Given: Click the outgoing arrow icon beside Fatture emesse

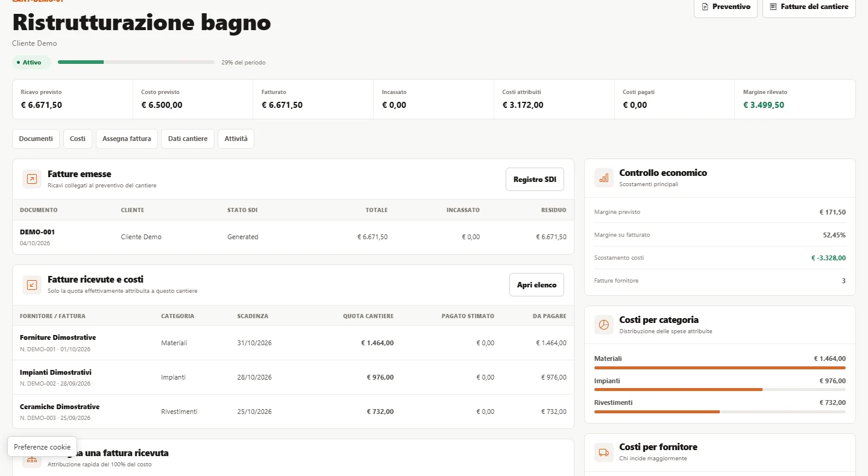Looking at the screenshot, I should tap(32, 179).
